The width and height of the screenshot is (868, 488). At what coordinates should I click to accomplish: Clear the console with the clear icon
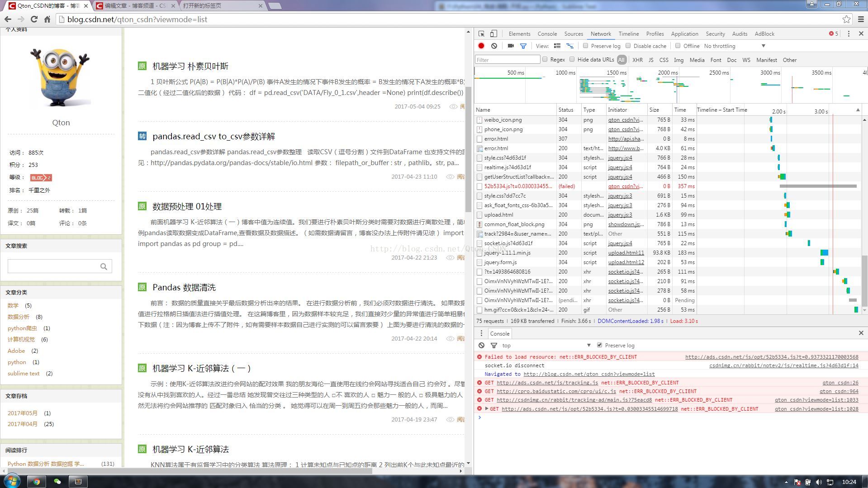coord(481,345)
